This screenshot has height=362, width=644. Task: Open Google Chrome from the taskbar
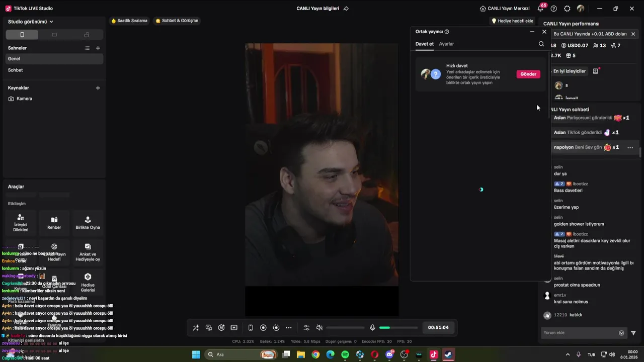tap(315, 354)
